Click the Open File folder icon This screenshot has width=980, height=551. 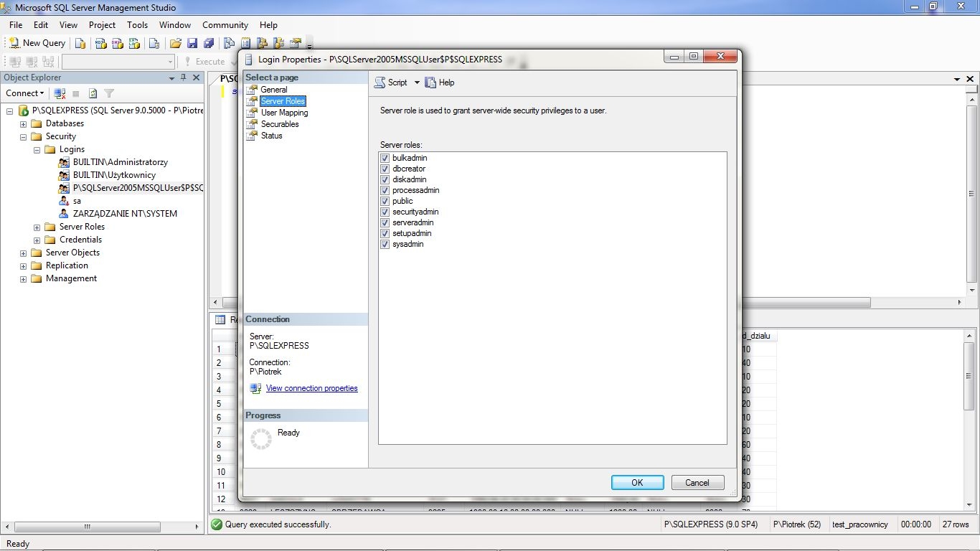pyautogui.click(x=175, y=43)
